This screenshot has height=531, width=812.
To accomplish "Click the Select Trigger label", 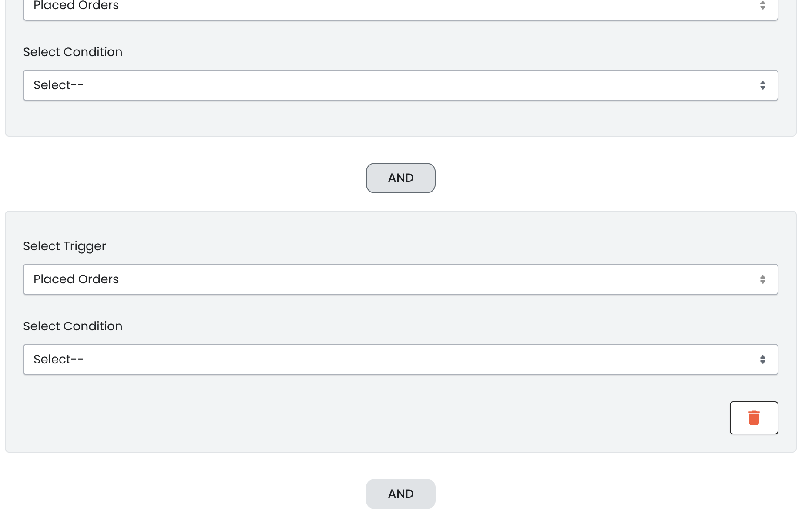I will [64, 246].
